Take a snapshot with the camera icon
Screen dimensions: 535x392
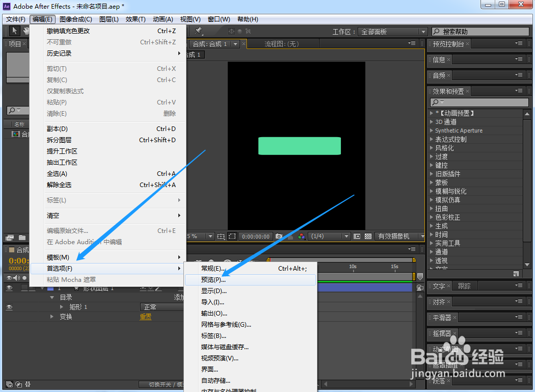coord(279,237)
